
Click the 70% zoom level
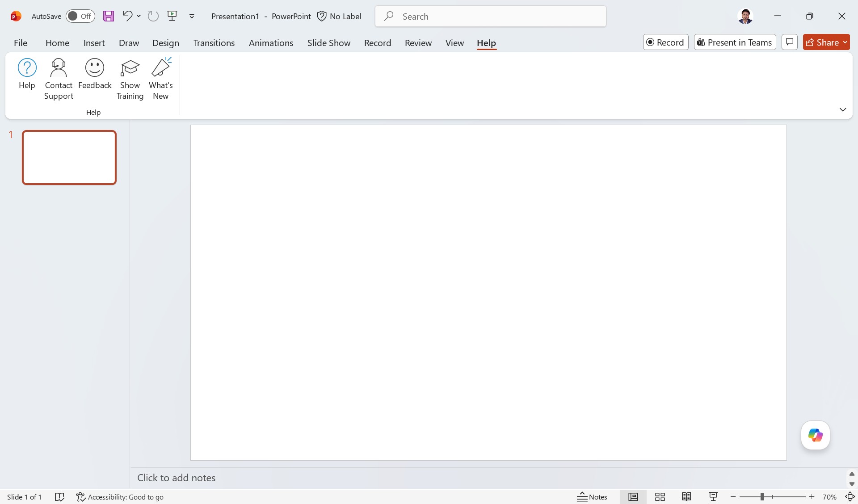click(829, 497)
